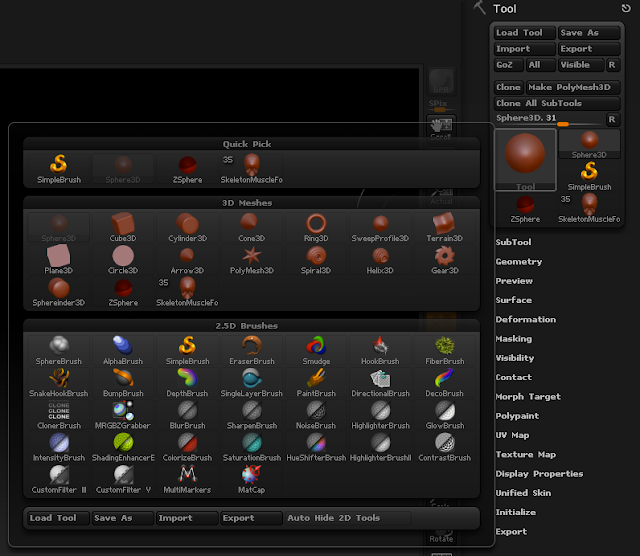
Task: Toggle the All GoZ option
Action: click(x=540, y=65)
